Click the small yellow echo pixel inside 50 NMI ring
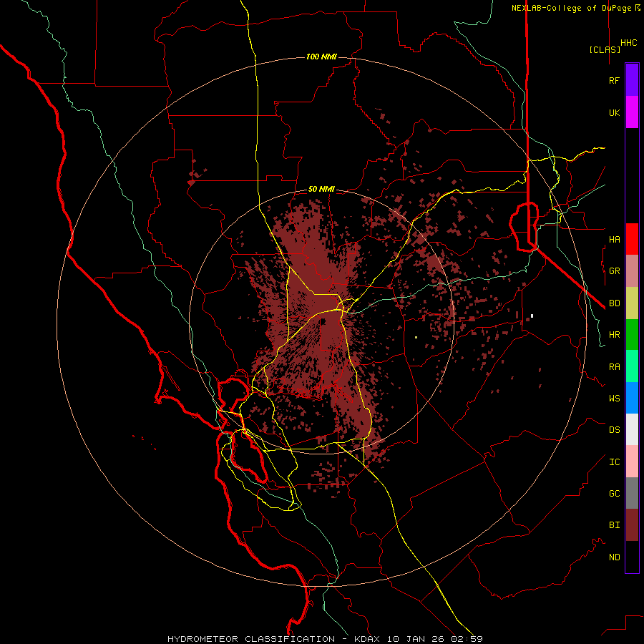 pyautogui.click(x=416, y=337)
